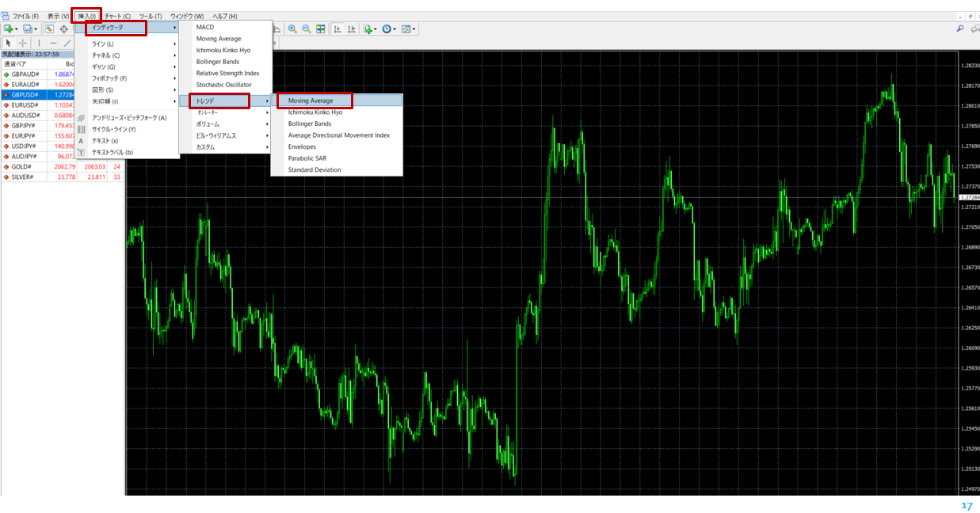Select the crosshair cursor tool

[23, 43]
